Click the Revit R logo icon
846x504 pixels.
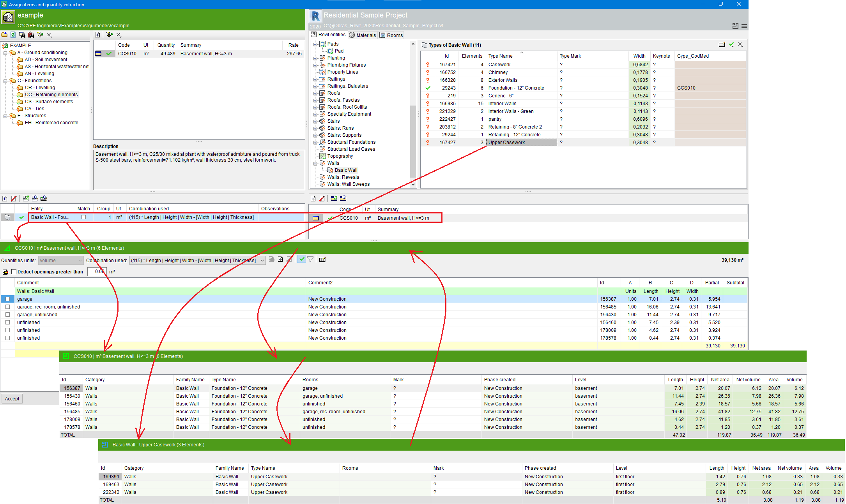[316, 16]
